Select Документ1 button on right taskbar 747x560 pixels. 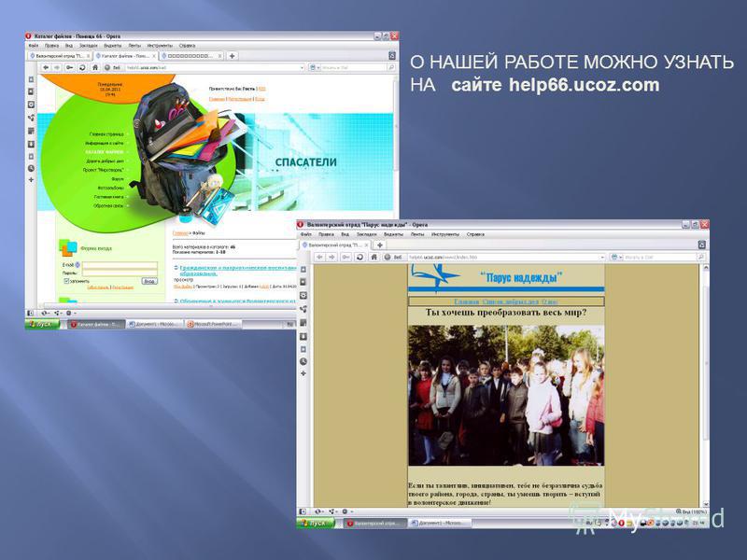click(440, 524)
